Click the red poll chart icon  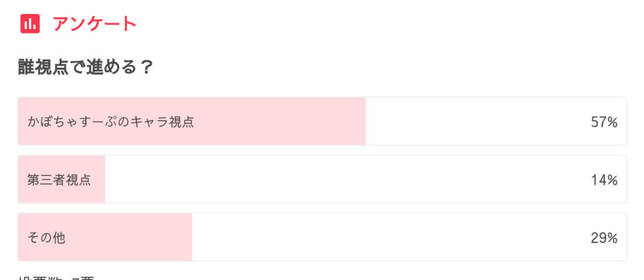[x=30, y=23]
